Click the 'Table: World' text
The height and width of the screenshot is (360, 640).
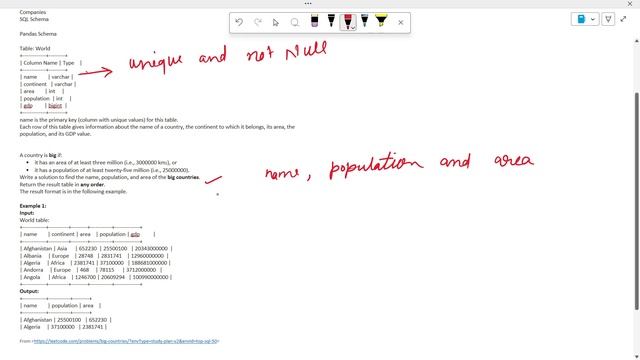[x=35, y=48]
